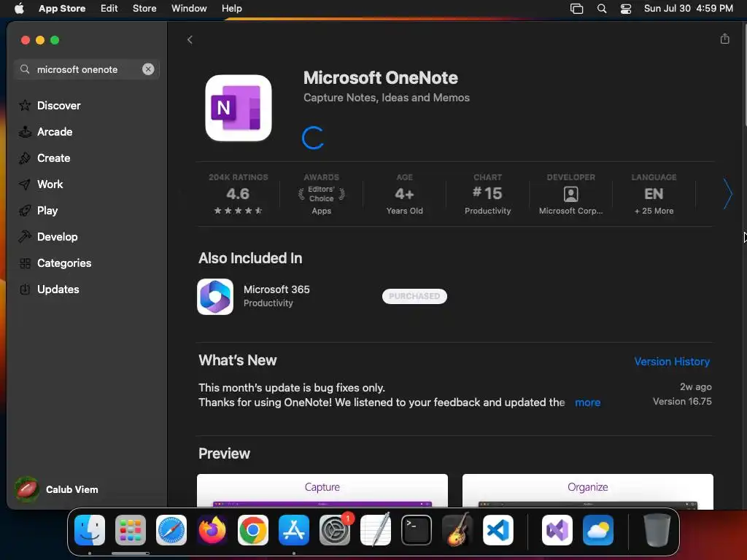Open the Trash in the Dock

point(657,530)
